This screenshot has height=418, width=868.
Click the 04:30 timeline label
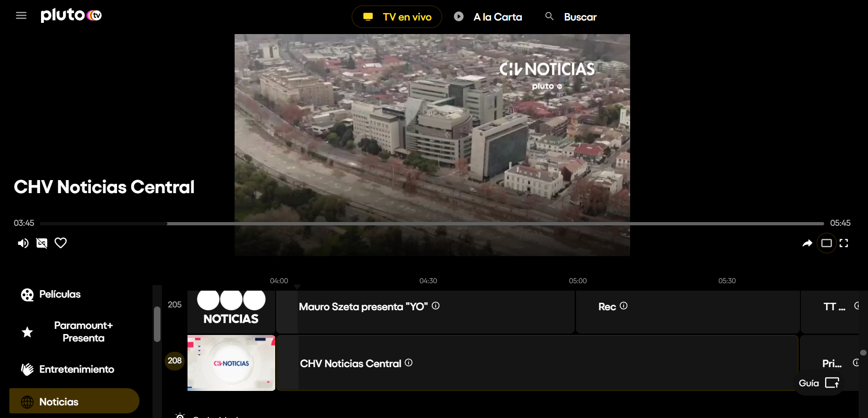tap(428, 281)
